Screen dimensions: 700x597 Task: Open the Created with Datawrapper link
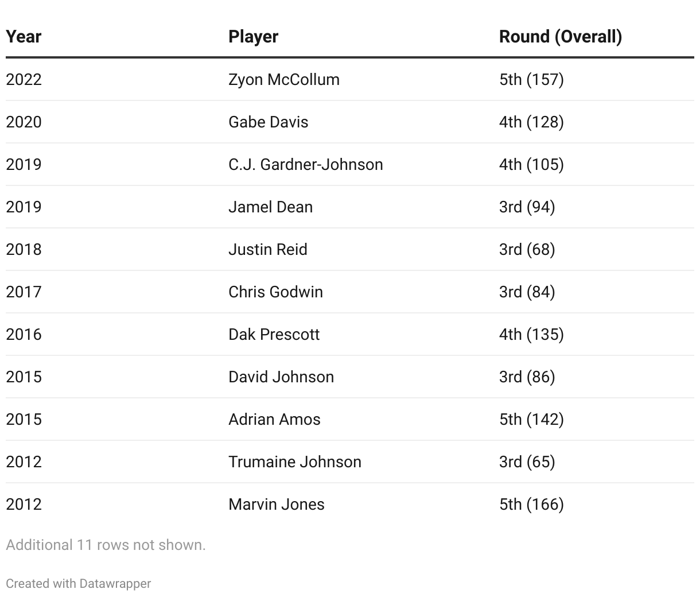click(x=79, y=583)
